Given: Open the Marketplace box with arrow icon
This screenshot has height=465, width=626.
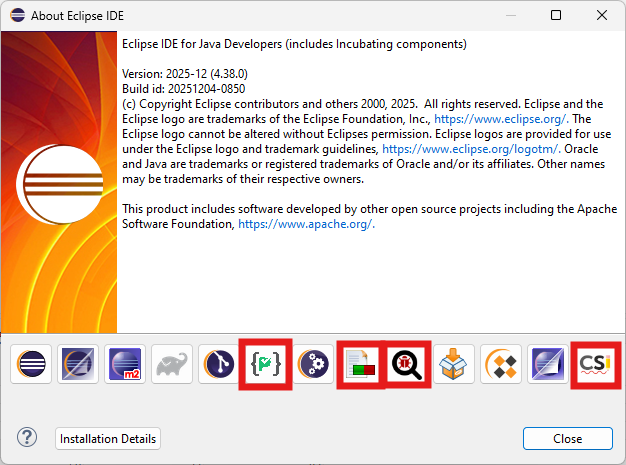Looking at the screenshot, I should 454,364.
